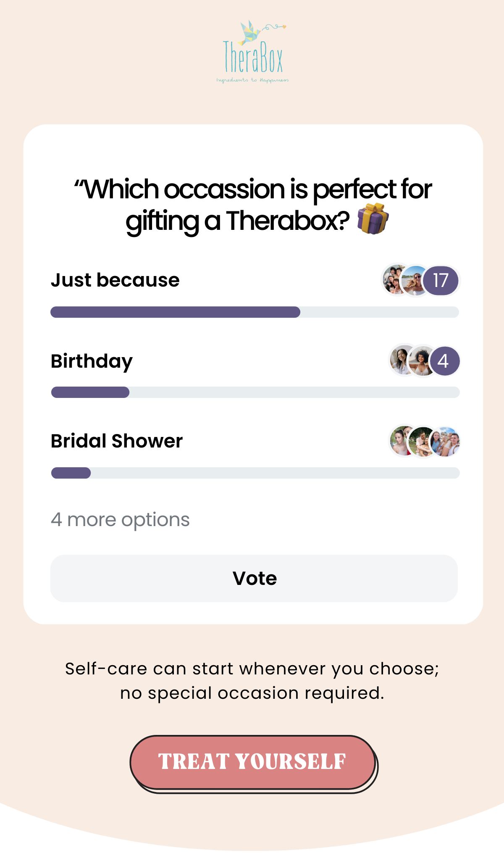Click the Birthday progress bar
This screenshot has height=853, width=504.
[x=255, y=392]
